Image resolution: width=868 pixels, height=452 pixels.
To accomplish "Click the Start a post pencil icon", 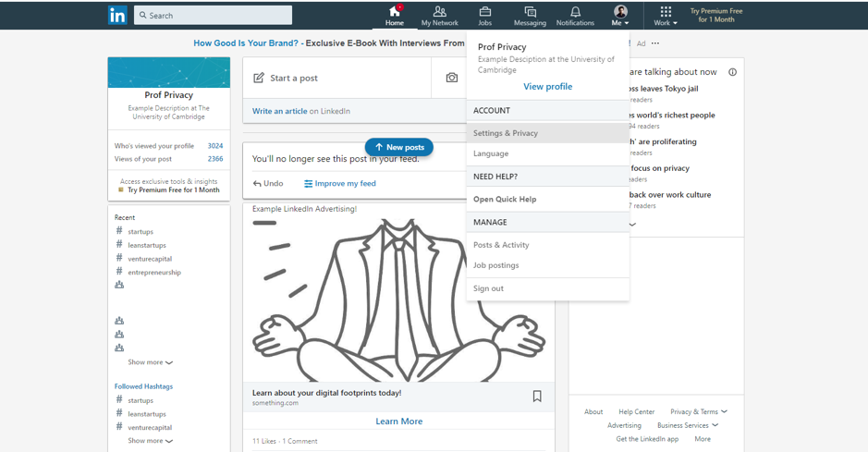I will (259, 78).
